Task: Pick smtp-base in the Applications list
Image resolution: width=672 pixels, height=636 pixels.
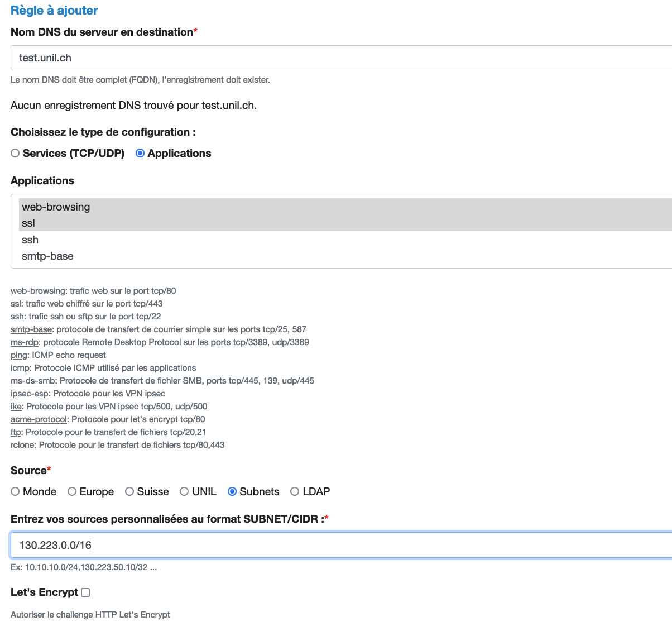Action: pyautogui.click(x=47, y=256)
